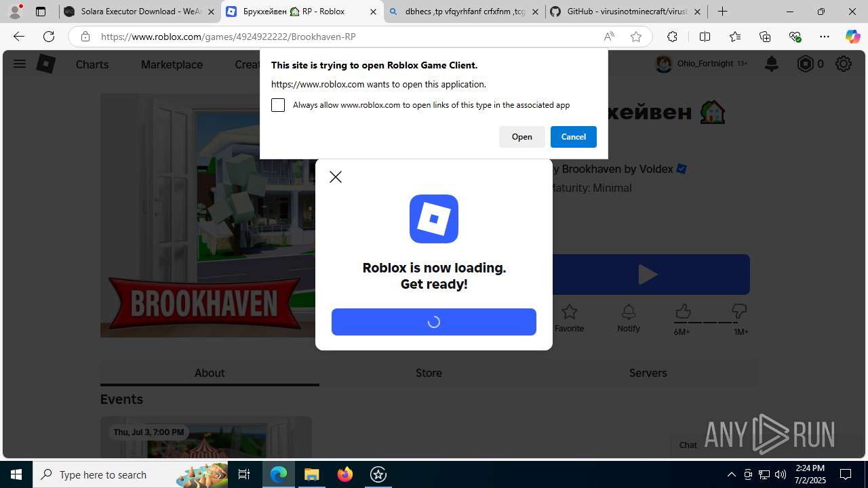868x488 pixels.
Task: Click the Notify bell icon
Action: (x=629, y=312)
